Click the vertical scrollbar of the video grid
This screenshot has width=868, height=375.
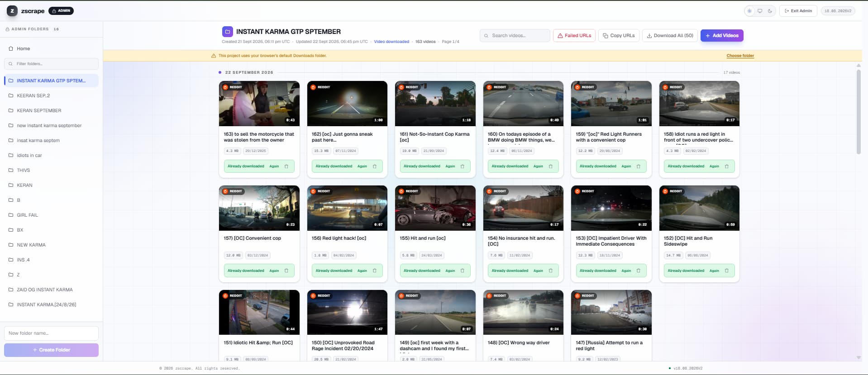[x=858, y=112]
